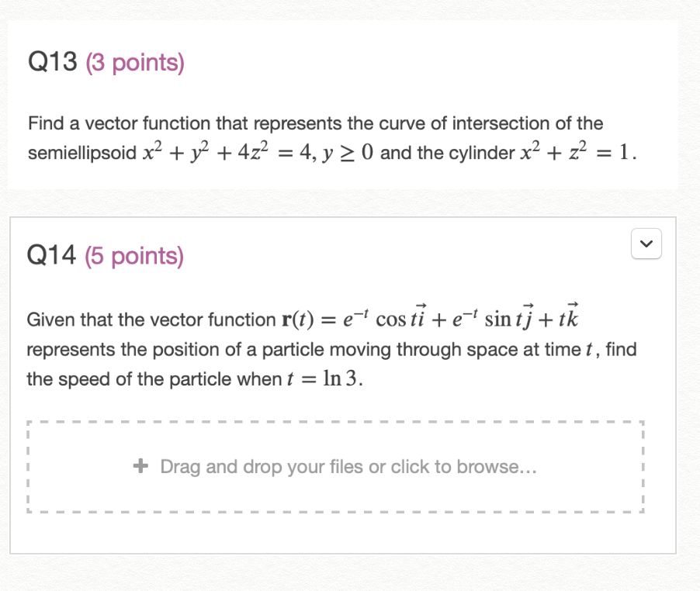This screenshot has height=591, width=700.
Task: Click the '(3 points)' label on Q13
Action: (x=134, y=62)
